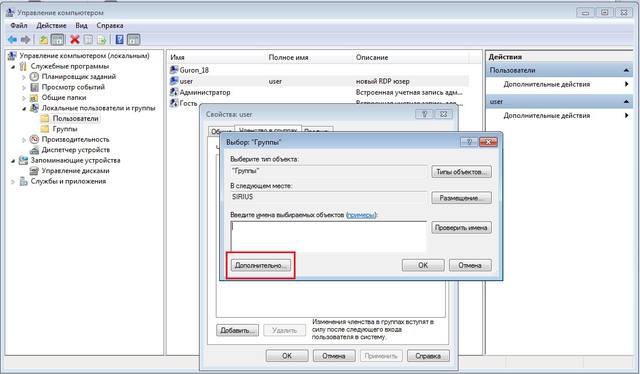Click the Guron_18 user account icon

coord(174,70)
